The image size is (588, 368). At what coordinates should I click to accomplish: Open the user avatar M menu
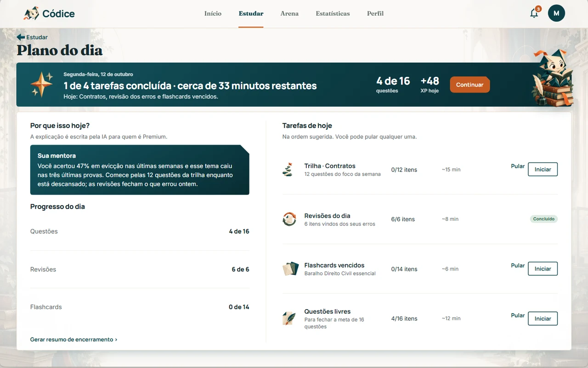[556, 13]
